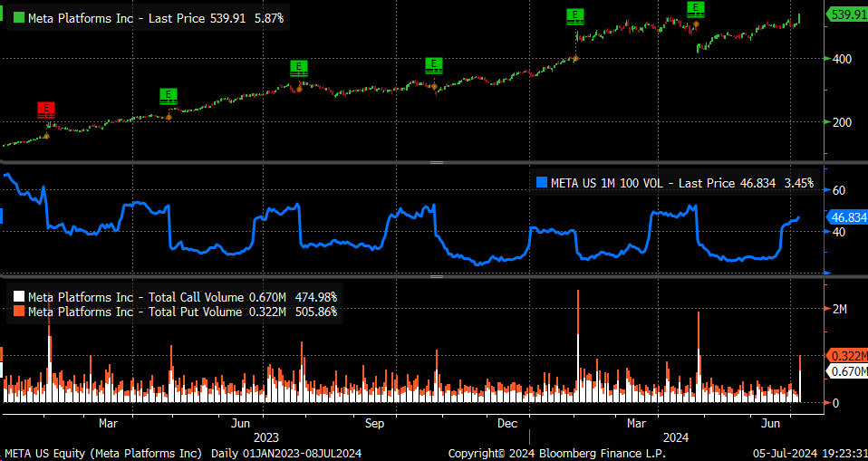Click the Copyright 2024 Bloomberg Finance L.P. text

click(x=558, y=454)
